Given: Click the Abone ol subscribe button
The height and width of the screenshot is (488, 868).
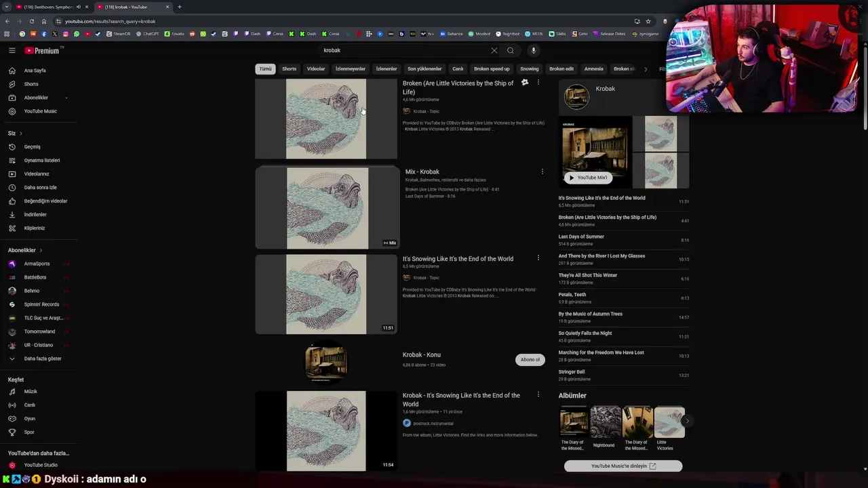Looking at the screenshot, I should click(x=530, y=359).
